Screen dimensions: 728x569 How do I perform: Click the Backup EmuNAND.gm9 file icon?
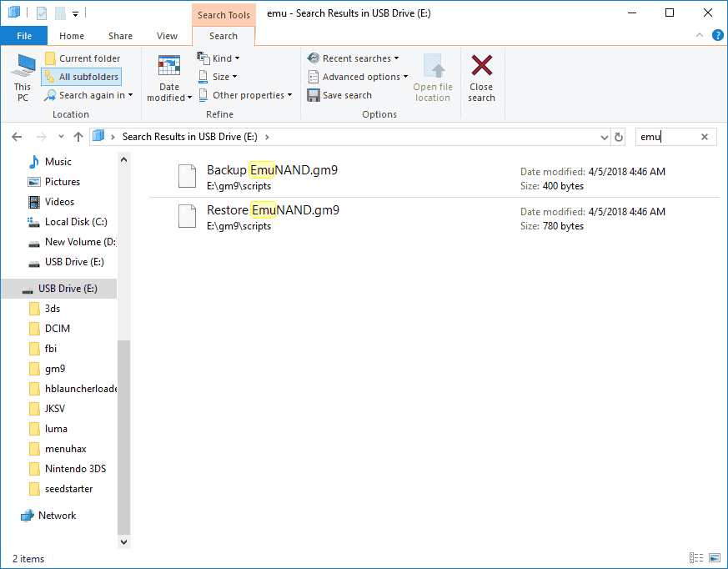(x=188, y=176)
